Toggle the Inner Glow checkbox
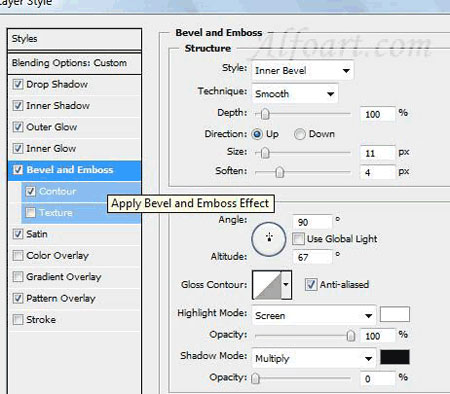This screenshot has width=450, height=394. (x=18, y=148)
